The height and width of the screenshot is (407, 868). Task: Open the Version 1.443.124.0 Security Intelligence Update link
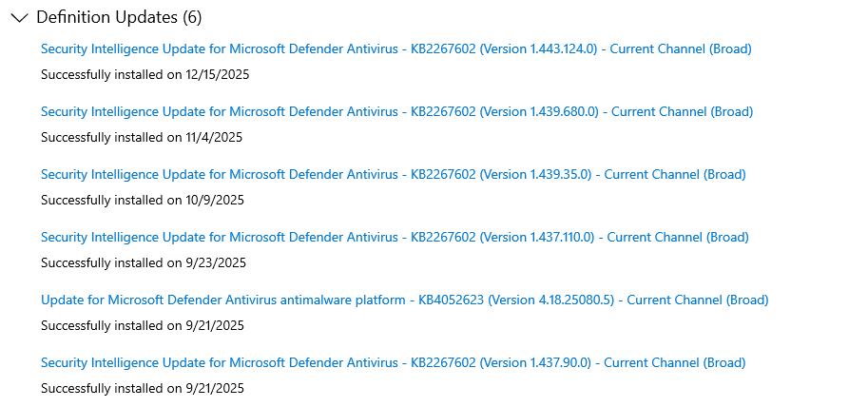click(x=395, y=48)
